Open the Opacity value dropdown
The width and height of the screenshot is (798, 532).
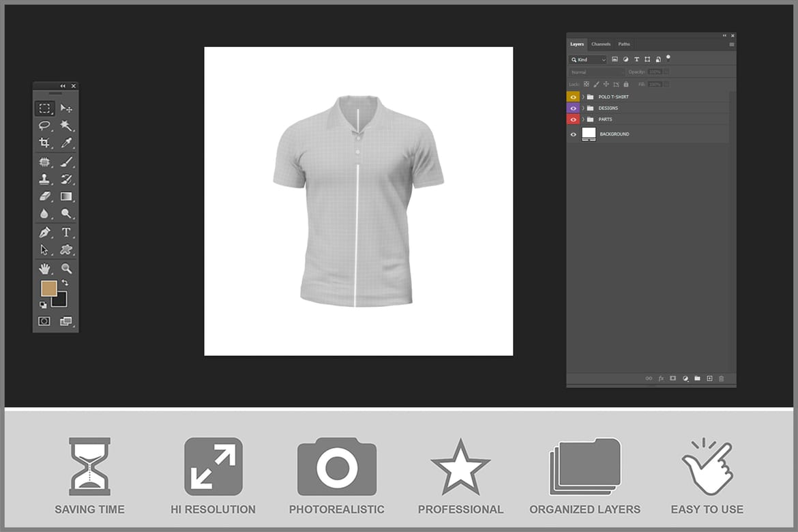point(666,72)
